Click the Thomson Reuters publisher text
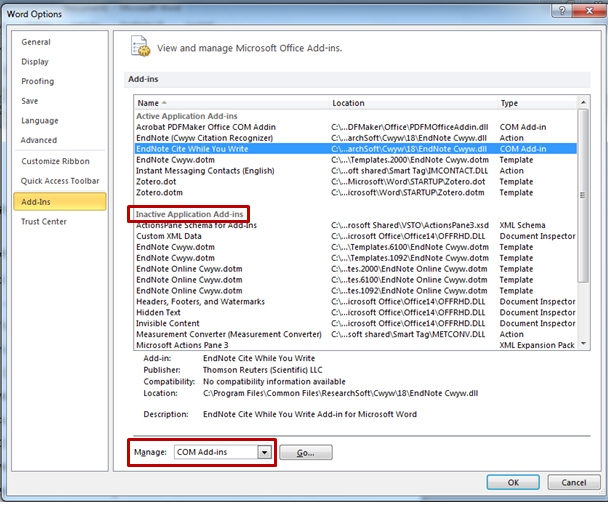Screen dimensions: 610x505 pos(263,370)
